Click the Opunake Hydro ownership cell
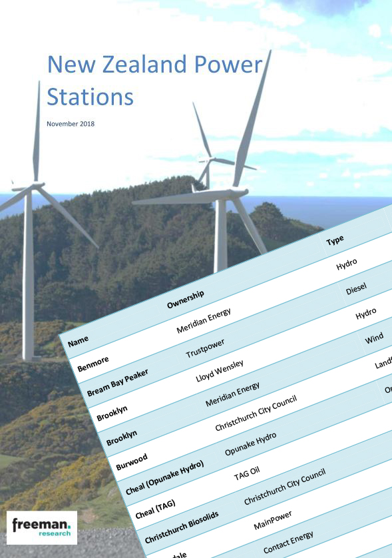 coord(251,444)
